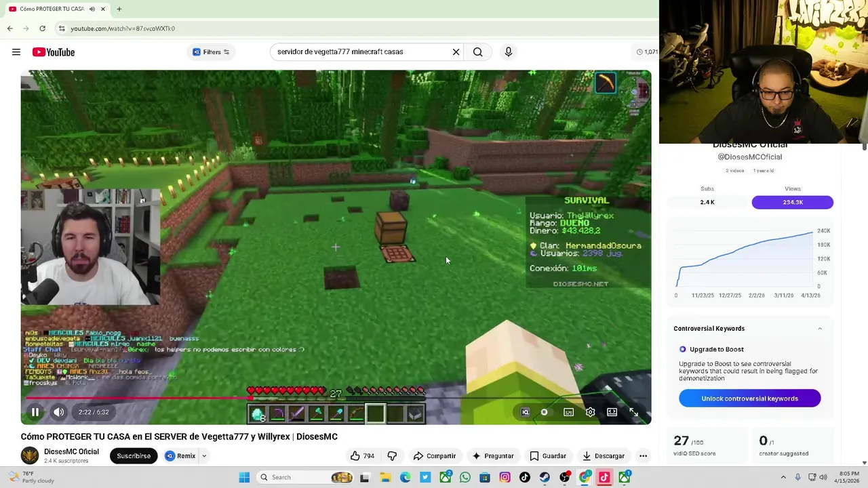Share the video via Compartir
This screenshot has width=868, height=488.
[434, 456]
